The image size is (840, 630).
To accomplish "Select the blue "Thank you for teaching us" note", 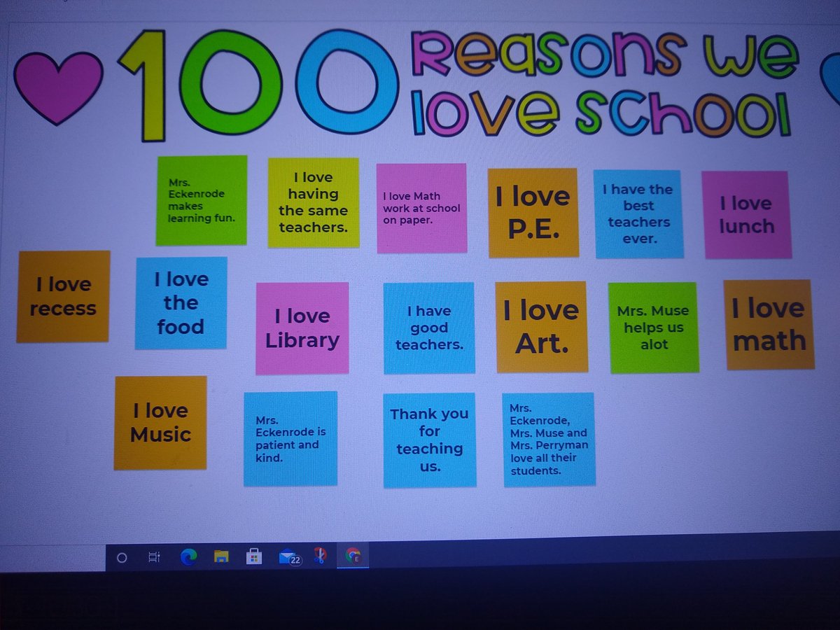I will pos(430,440).
